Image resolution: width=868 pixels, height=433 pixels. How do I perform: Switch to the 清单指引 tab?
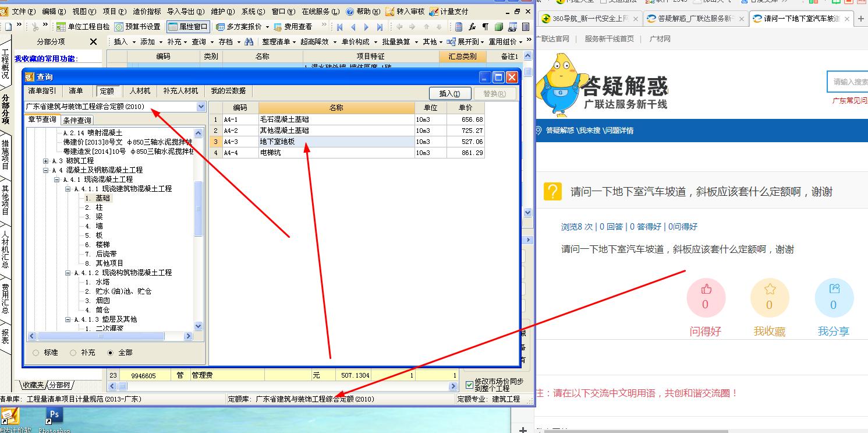click(x=42, y=91)
